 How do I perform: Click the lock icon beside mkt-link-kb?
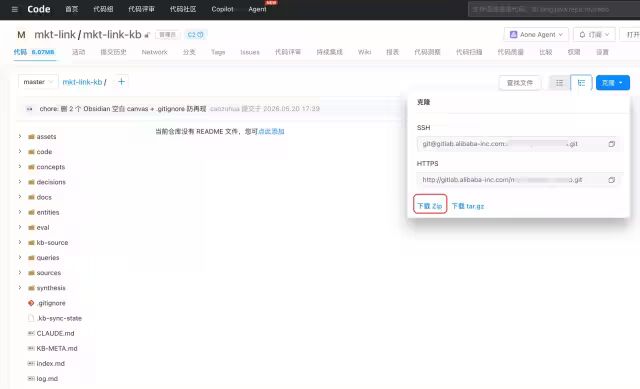147,35
